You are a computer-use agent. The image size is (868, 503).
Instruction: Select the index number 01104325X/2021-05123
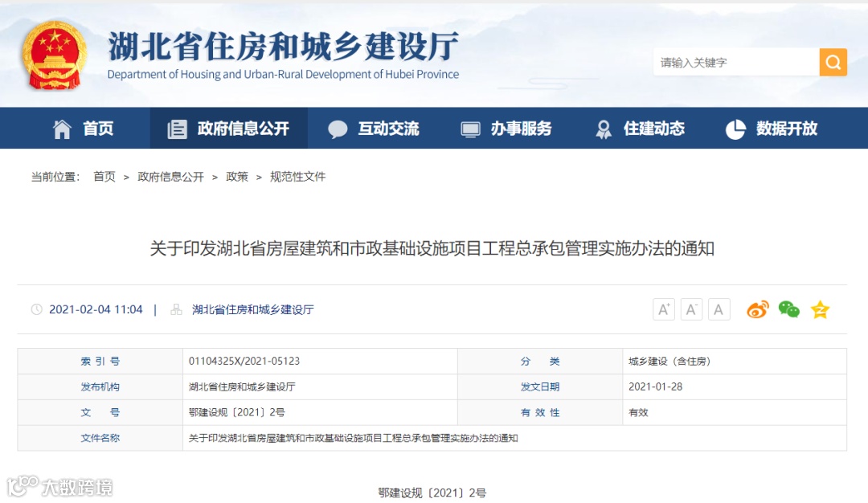[244, 361]
